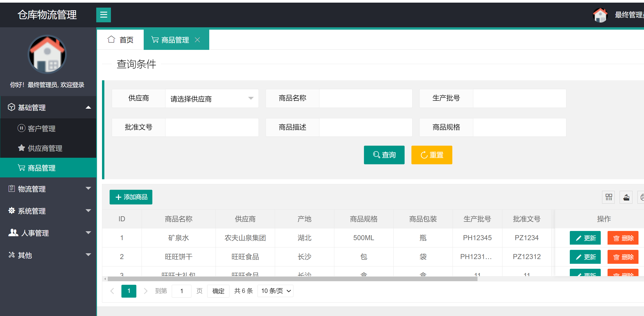Toggle the sidebar with the hamburger icon

(x=103, y=15)
